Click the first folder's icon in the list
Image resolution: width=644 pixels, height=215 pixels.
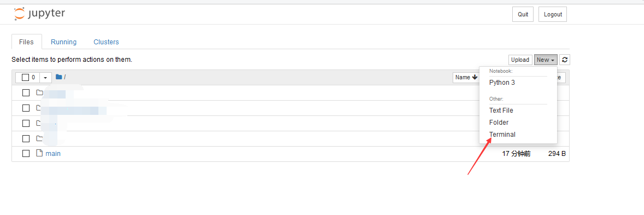[39, 92]
